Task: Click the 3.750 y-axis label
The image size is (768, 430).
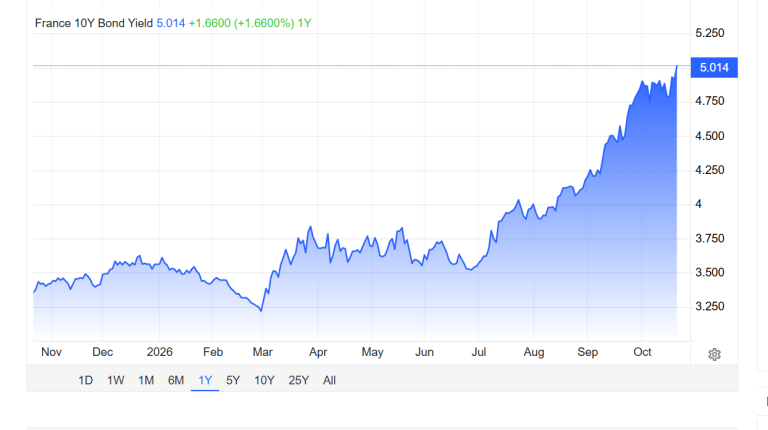Action: pyautogui.click(x=710, y=239)
